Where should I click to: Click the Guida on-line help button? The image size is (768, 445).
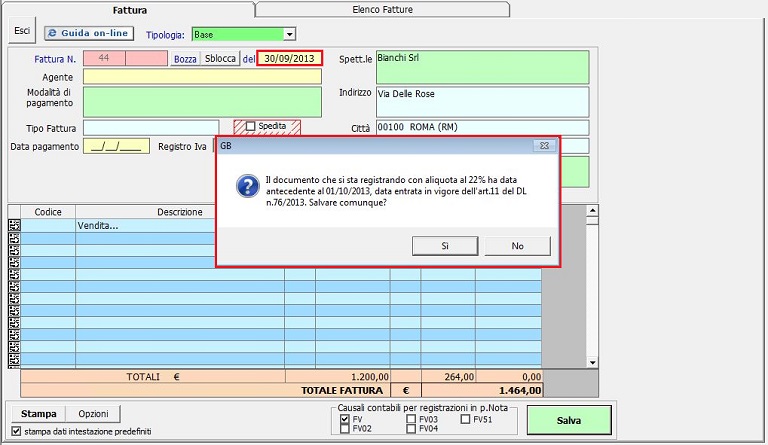point(89,33)
